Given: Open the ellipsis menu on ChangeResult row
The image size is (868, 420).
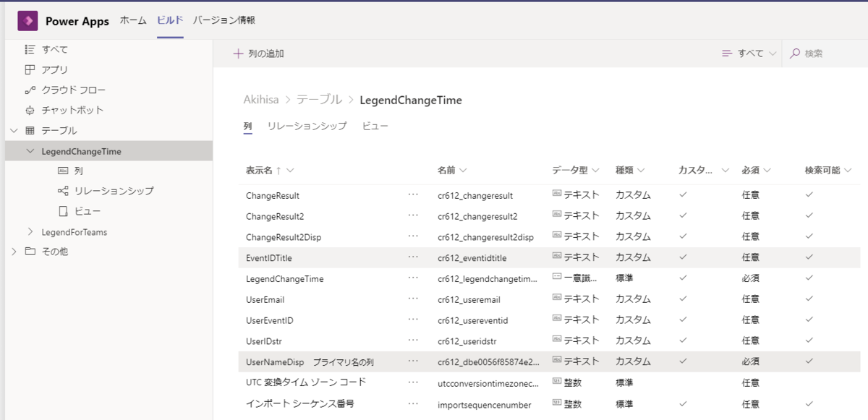Looking at the screenshot, I should pos(413,194).
